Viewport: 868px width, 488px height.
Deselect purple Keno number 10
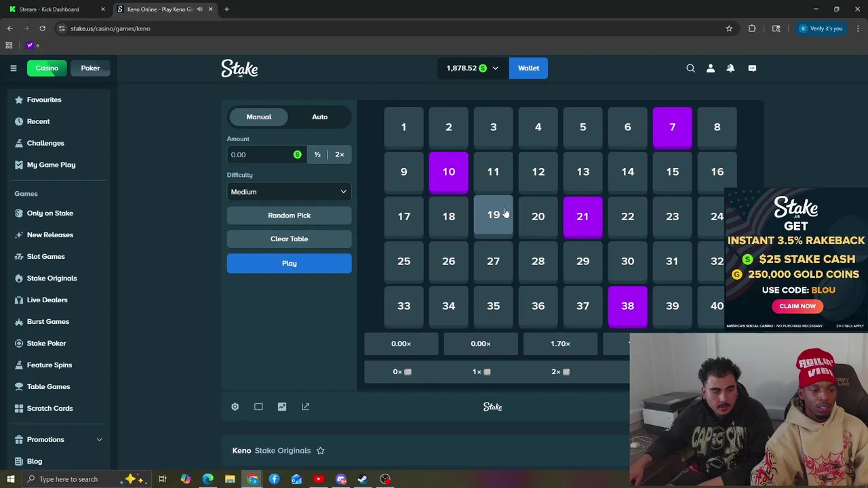448,171
